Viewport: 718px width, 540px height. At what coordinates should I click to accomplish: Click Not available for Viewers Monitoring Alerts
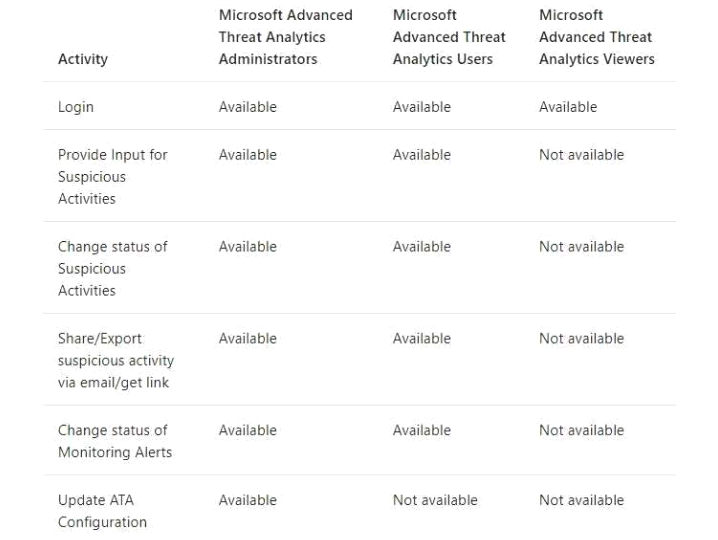[x=582, y=431]
